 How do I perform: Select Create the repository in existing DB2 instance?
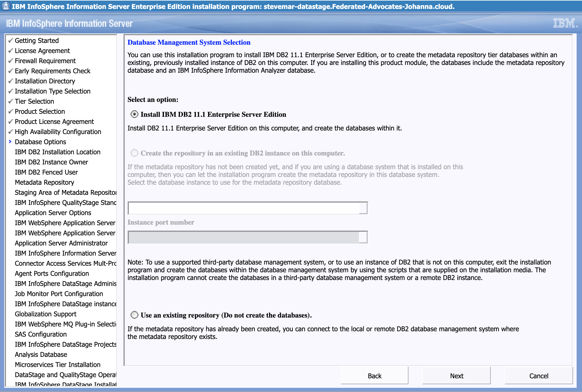pyautogui.click(x=134, y=153)
